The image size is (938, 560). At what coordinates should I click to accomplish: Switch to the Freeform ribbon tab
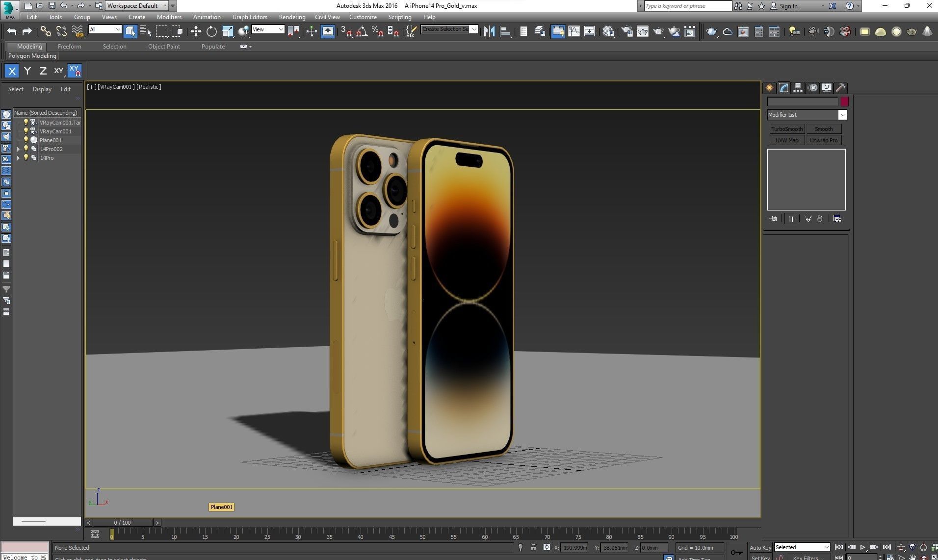click(70, 47)
